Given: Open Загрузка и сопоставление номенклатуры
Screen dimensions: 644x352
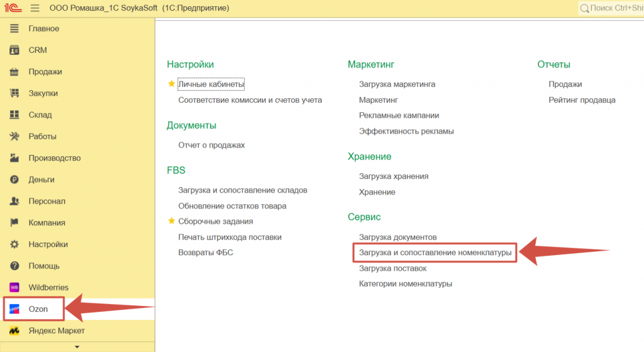Looking at the screenshot, I should click(x=435, y=253).
